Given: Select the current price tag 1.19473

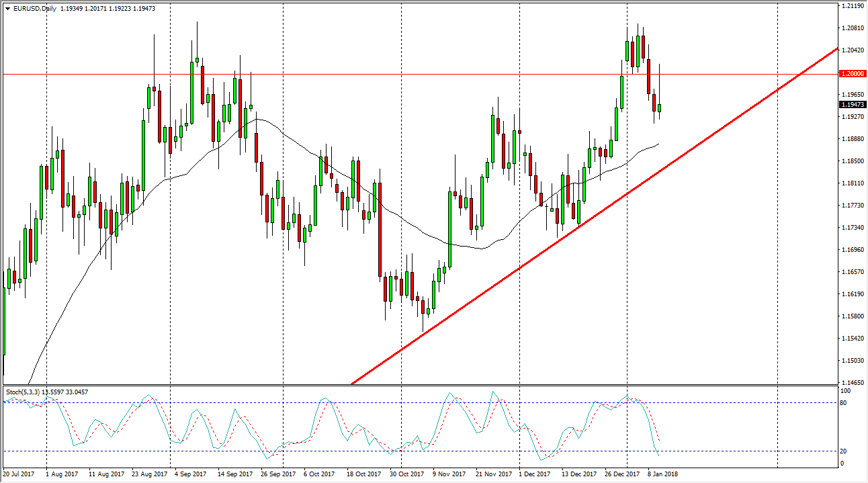Looking at the screenshot, I should tap(851, 104).
